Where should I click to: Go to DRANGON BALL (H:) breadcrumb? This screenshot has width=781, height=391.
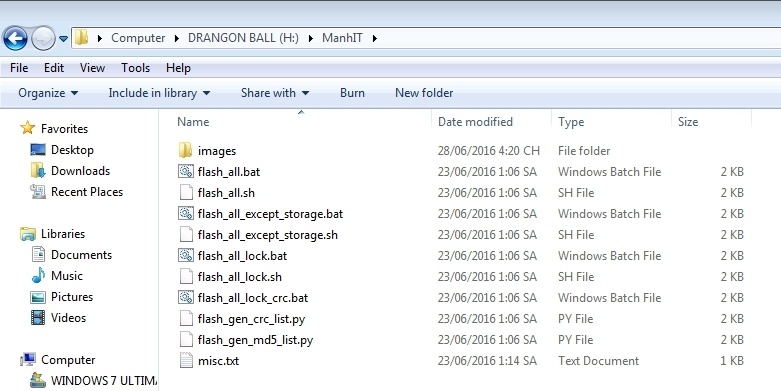(x=243, y=38)
